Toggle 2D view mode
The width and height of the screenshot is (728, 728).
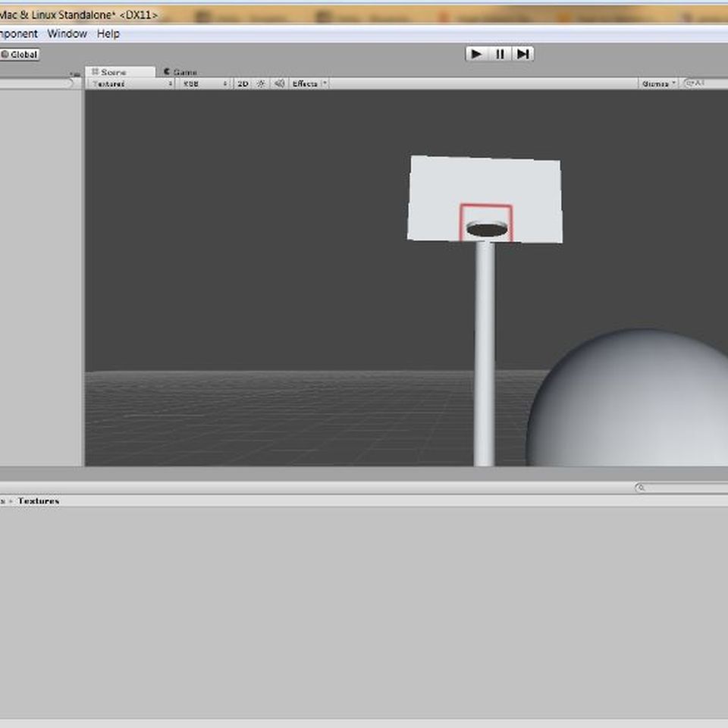(x=243, y=83)
